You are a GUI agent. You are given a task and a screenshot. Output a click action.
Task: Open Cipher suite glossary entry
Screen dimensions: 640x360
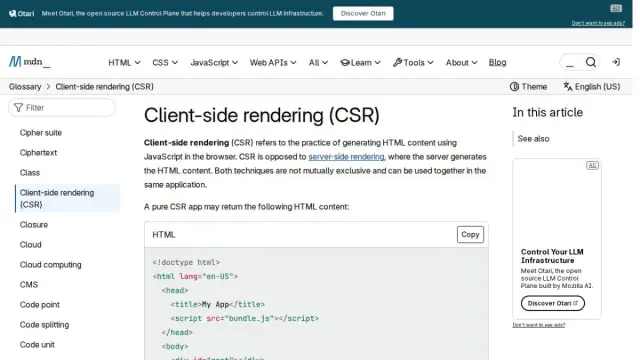pos(41,133)
